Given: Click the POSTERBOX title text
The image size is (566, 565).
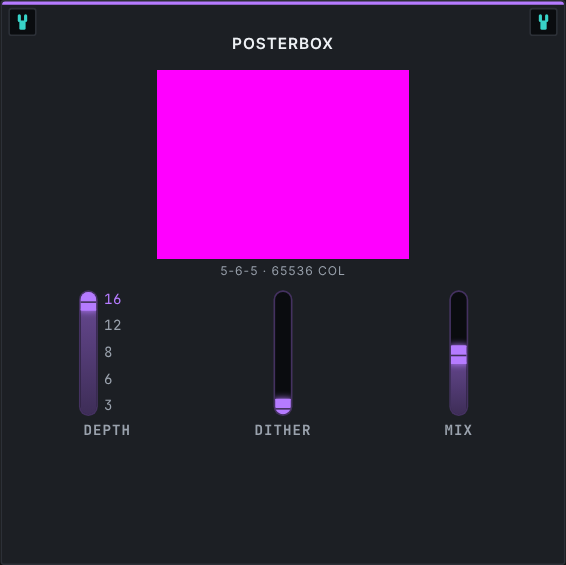Looking at the screenshot, I should click(x=282, y=44).
